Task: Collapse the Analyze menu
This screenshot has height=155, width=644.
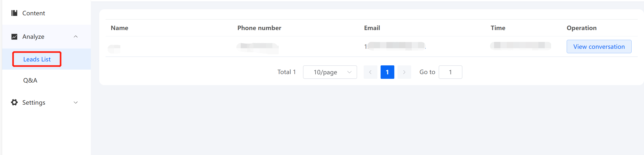Action: 76,36
